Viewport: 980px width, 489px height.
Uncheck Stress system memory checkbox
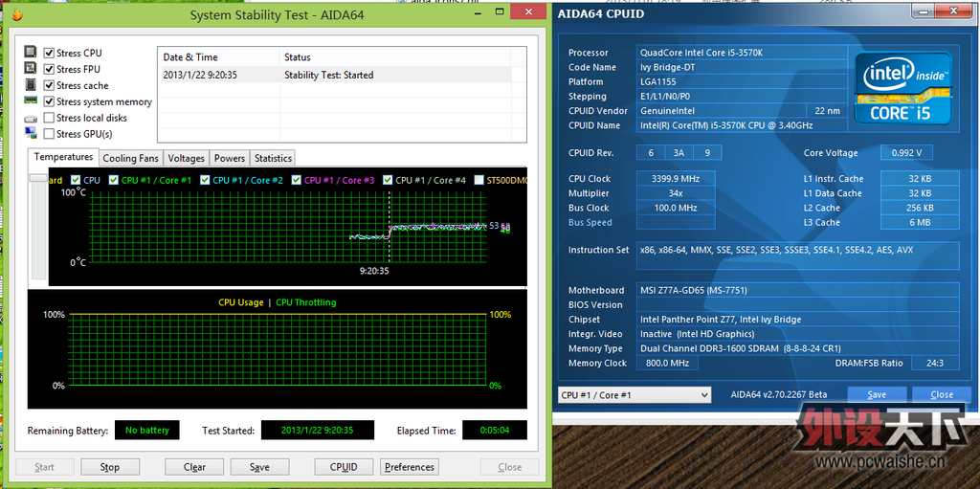49,101
